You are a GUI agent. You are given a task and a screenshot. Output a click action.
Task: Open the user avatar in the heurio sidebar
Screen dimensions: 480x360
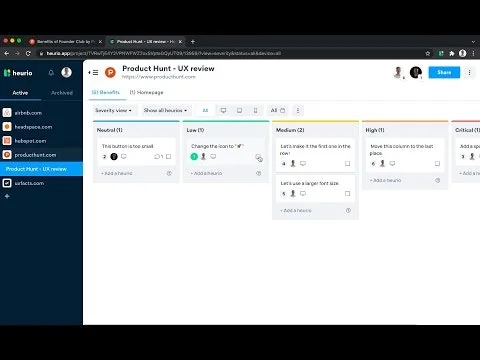[x=66, y=72]
